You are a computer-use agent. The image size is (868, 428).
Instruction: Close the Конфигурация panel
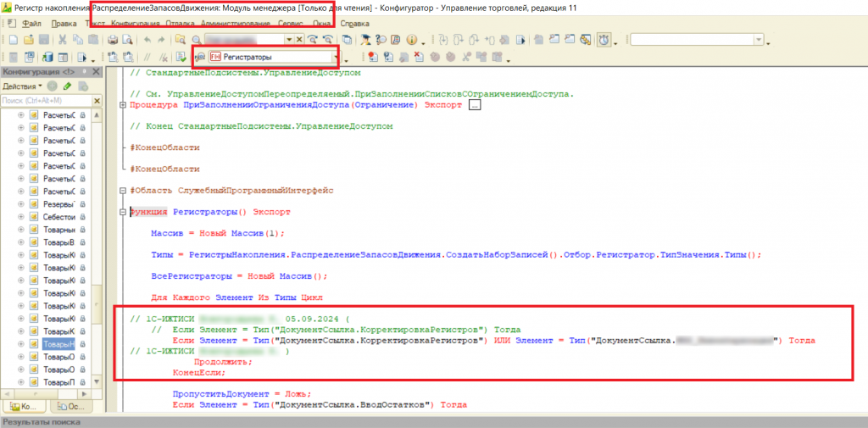(x=96, y=72)
